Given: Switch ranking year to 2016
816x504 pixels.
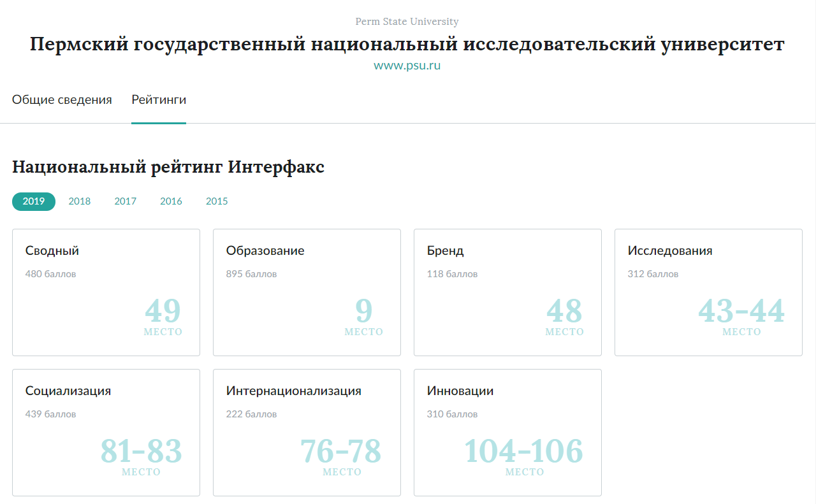Looking at the screenshot, I should click(171, 201).
